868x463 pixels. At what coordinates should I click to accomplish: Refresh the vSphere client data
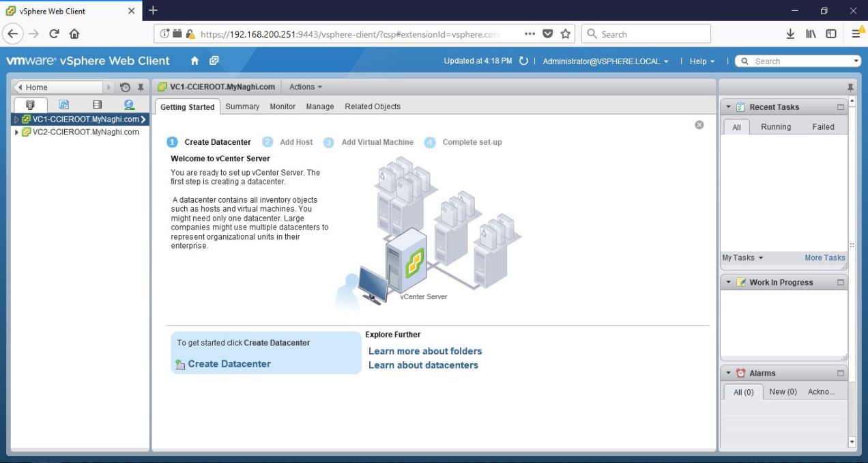click(x=523, y=61)
